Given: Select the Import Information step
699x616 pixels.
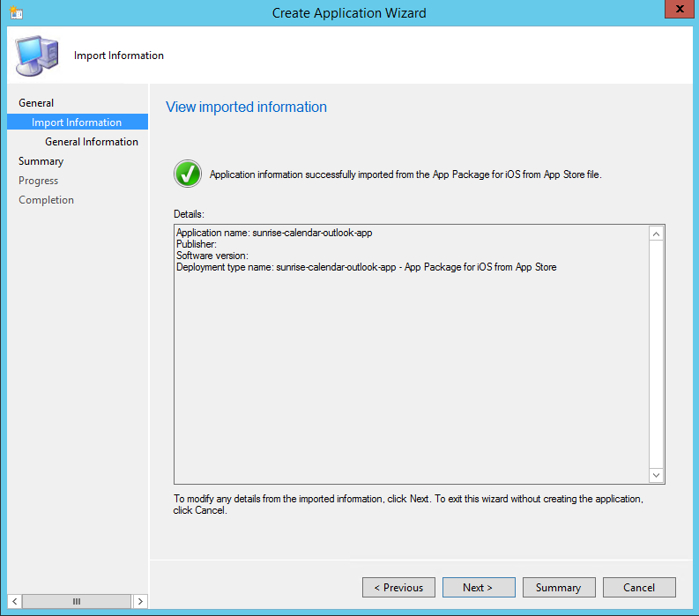Looking at the screenshot, I should tap(77, 122).
